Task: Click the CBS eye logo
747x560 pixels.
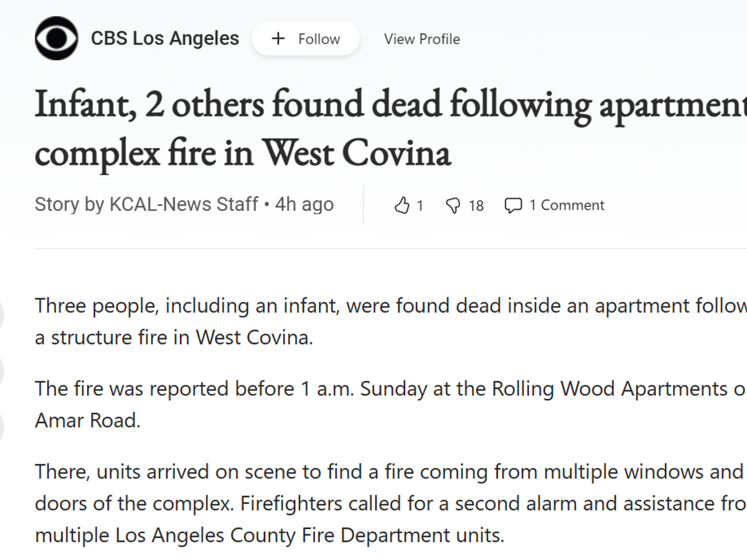Action: pyautogui.click(x=56, y=39)
